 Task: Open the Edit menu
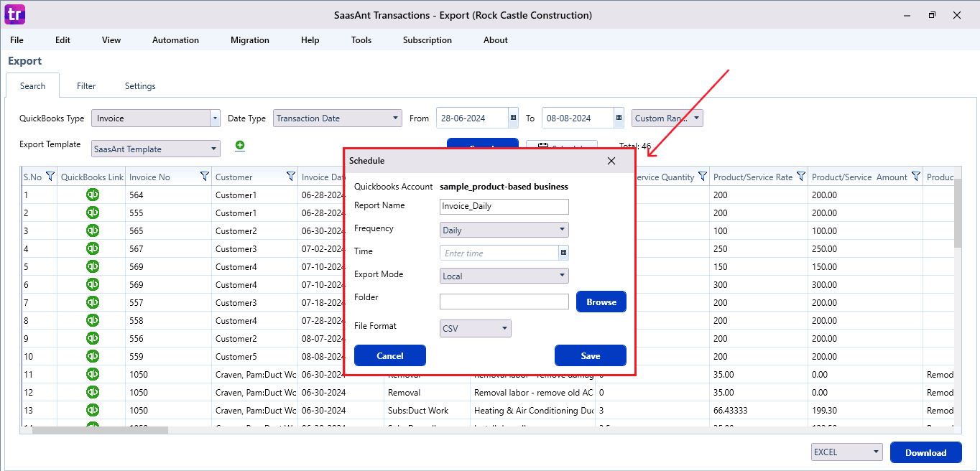pos(63,40)
